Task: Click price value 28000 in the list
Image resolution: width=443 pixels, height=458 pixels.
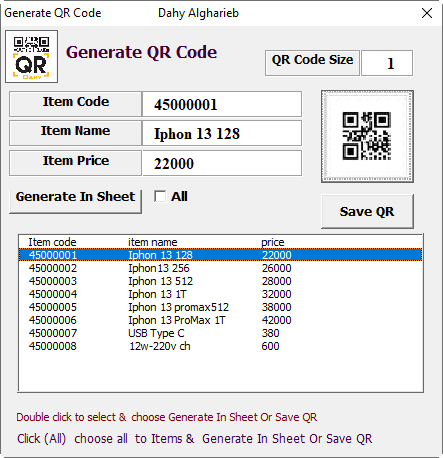Action: pyautogui.click(x=276, y=281)
